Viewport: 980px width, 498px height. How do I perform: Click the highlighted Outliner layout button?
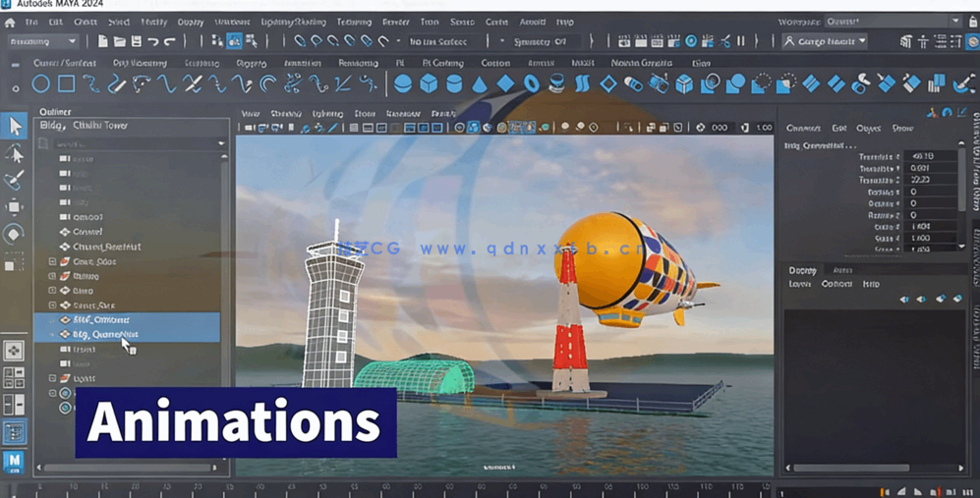pyautogui.click(x=14, y=432)
